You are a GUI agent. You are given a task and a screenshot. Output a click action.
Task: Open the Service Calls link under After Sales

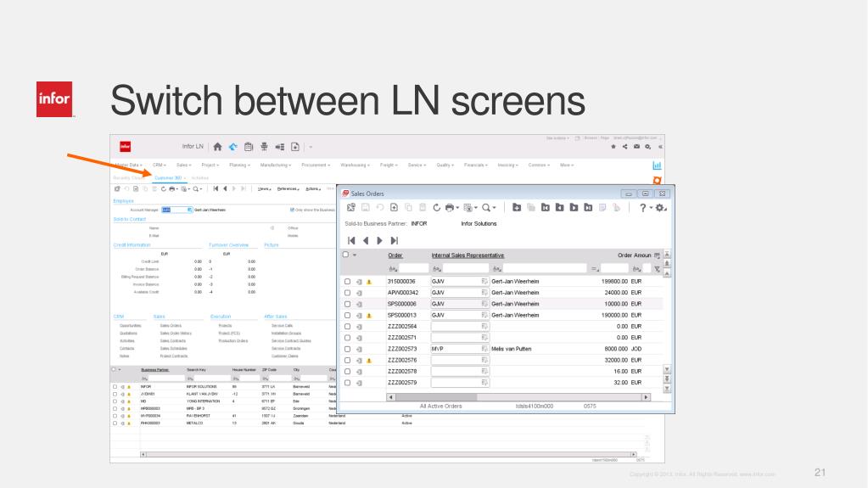[283, 326]
